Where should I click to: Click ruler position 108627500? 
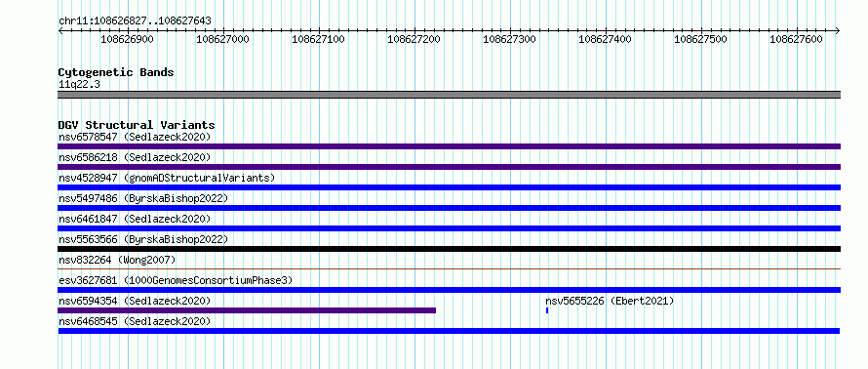coord(701,39)
